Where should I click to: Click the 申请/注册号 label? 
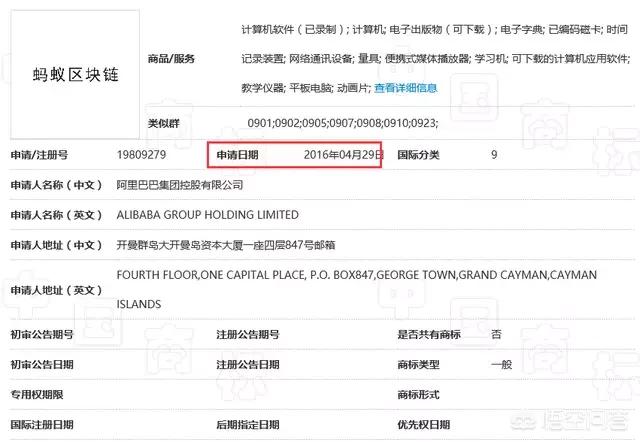point(39,155)
